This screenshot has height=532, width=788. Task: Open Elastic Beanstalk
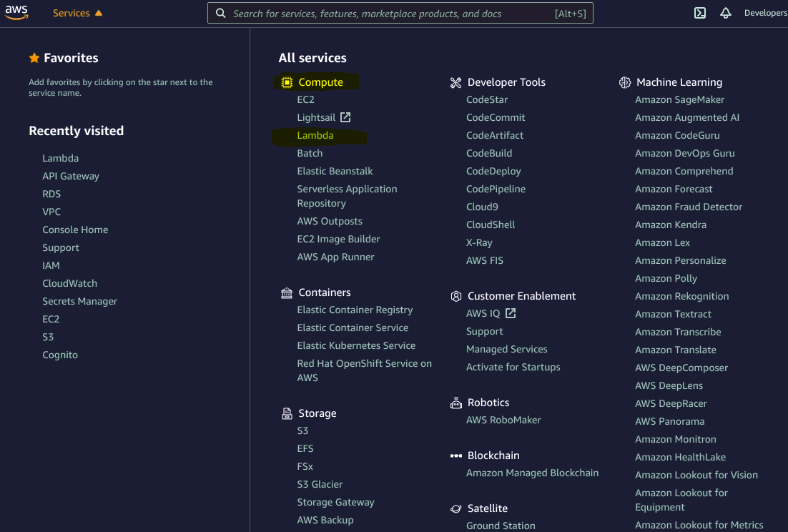click(x=335, y=172)
